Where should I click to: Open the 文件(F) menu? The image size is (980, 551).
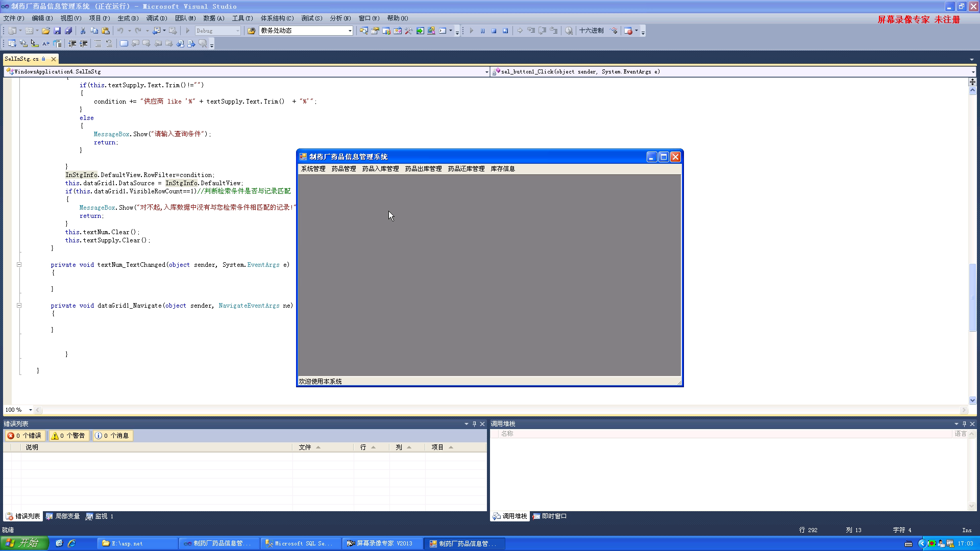click(14, 18)
